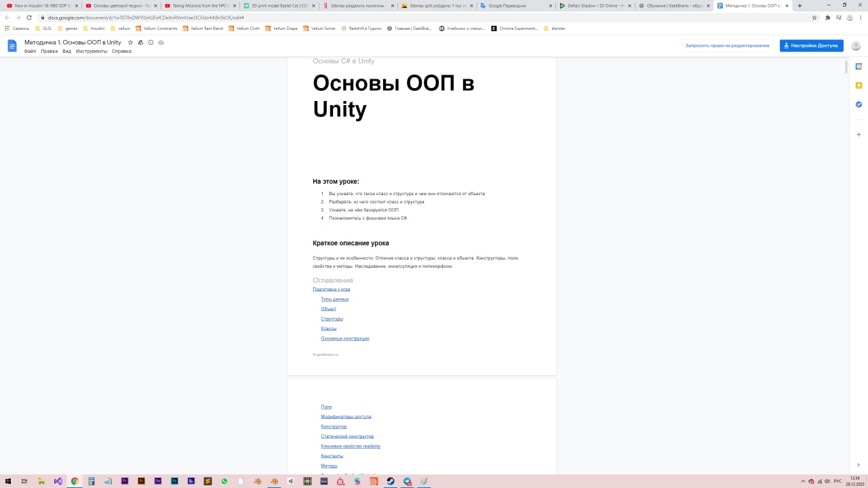The height and width of the screenshot is (488, 868).
Task: Open the Google Docs home icon
Action: click(x=12, y=45)
